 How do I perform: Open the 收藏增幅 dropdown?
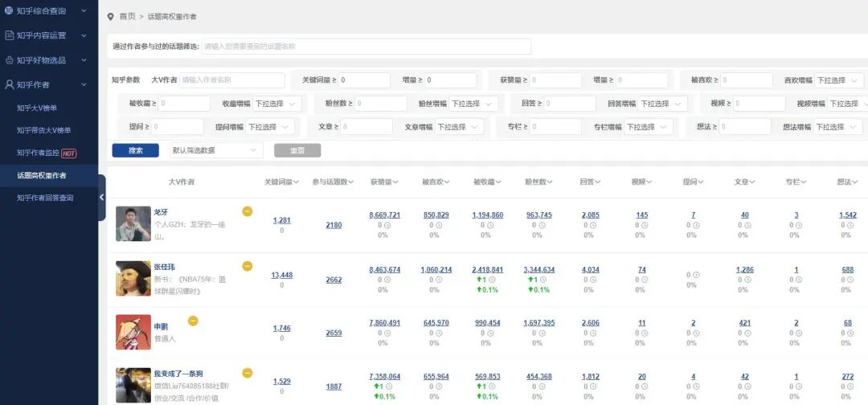277,104
